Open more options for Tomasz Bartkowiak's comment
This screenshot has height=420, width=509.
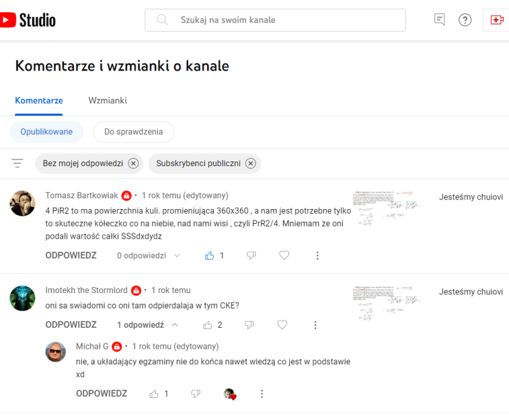(317, 256)
